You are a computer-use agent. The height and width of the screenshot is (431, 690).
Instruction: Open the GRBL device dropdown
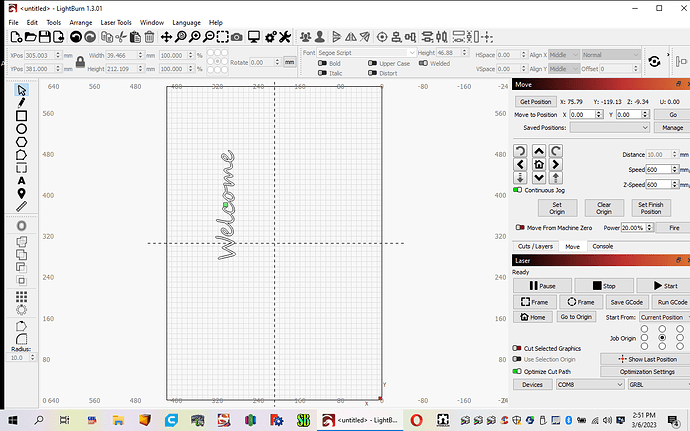[x=659, y=385]
